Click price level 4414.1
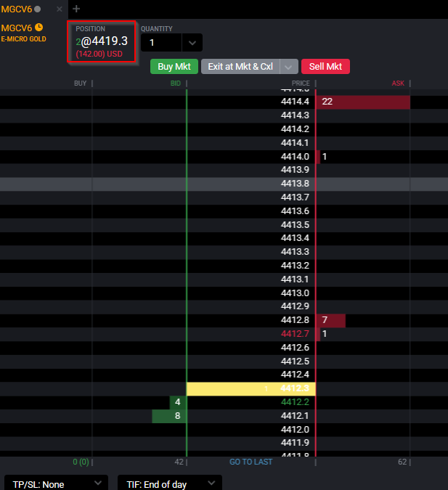Image resolution: width=448 pixels, height=490 pixels. point(295,143)
